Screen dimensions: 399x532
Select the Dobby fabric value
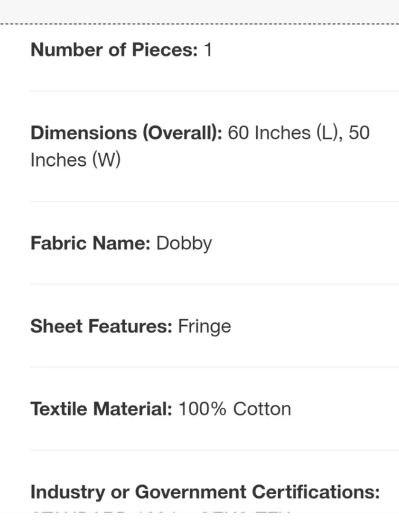pyautogui.click(x=184, y=244)
